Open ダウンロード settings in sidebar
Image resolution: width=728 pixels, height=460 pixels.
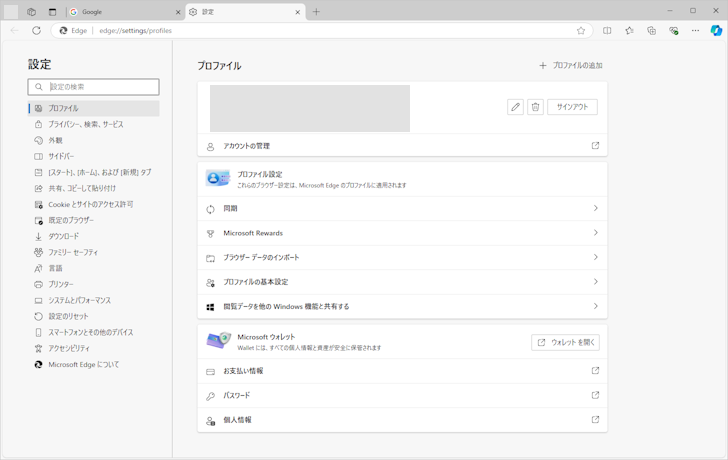click(93, 236)
